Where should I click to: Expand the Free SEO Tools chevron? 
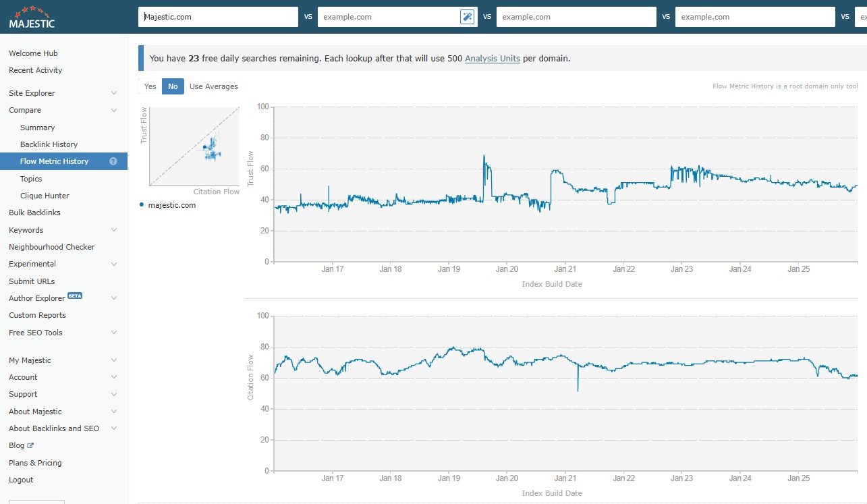click(x=113, y=333)
